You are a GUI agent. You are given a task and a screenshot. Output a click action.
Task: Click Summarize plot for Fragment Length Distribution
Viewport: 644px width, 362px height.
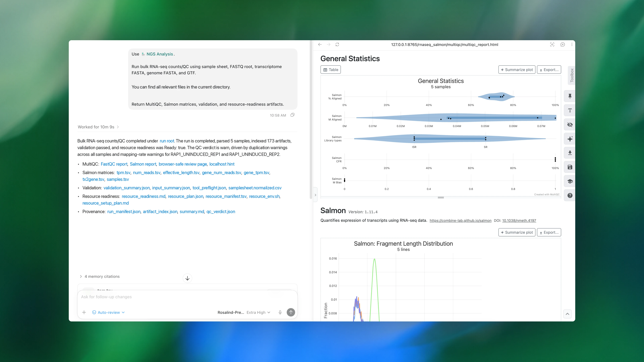[x=517, y=232]
